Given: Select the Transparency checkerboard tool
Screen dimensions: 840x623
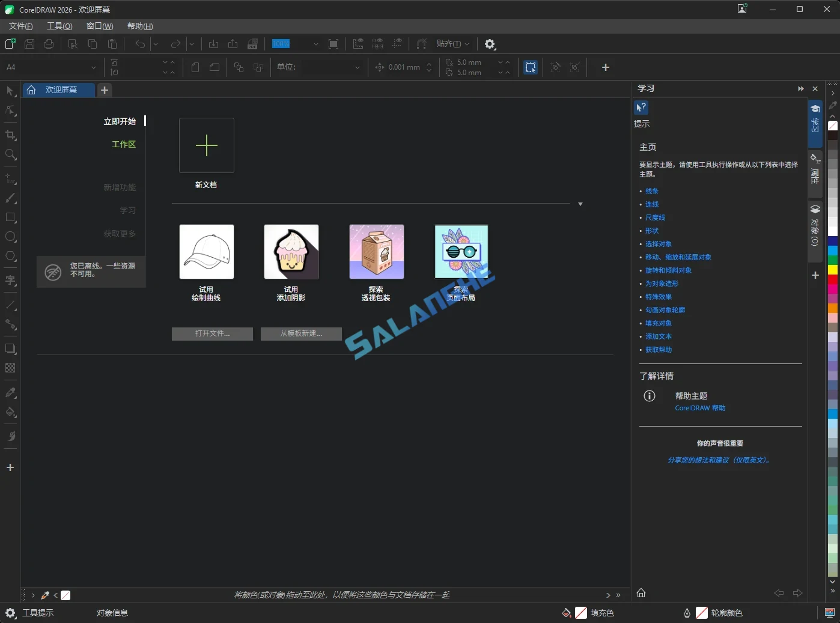Looking at the screenshot, I should point(10,368).
